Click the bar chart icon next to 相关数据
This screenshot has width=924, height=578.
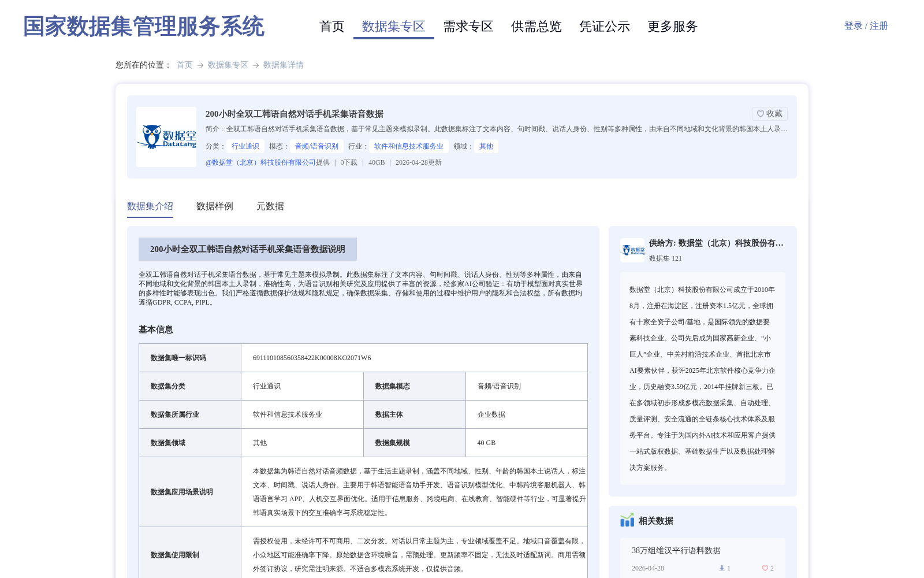tap(627, 520)
